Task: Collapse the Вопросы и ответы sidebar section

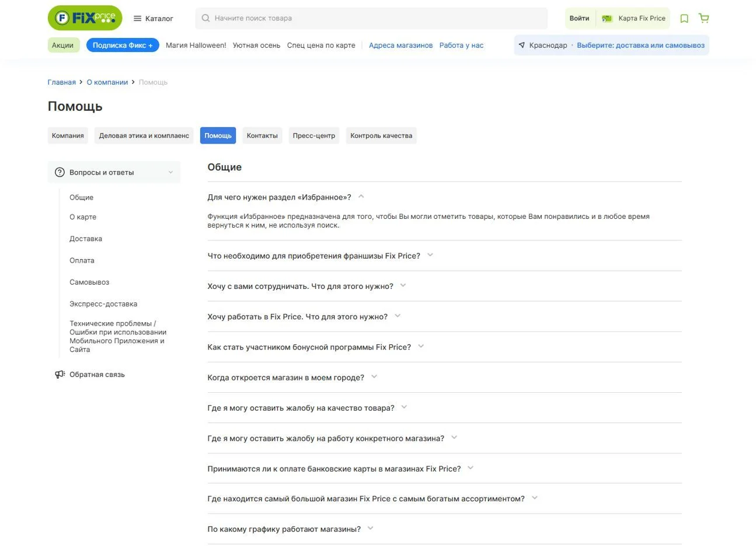Action: tap(170, 172)
